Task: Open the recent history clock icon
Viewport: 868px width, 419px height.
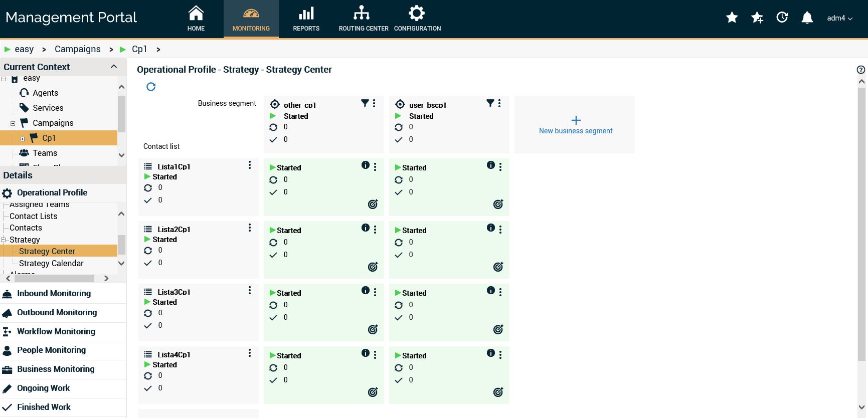Action: tap(782, 18)
